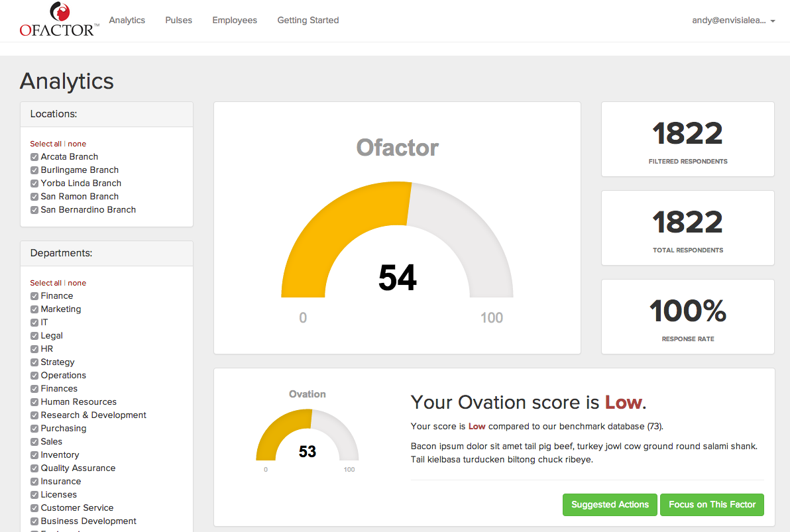Viewport: 790px width, 532px height.
Task: Toggle the Purchasing department checkbox
Action: point(34,428)
